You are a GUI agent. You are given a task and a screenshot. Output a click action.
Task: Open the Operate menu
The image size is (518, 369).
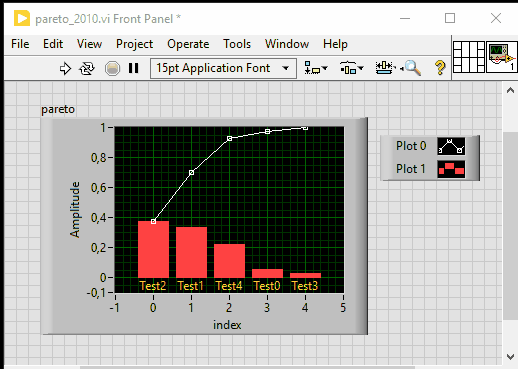[188, 44]
